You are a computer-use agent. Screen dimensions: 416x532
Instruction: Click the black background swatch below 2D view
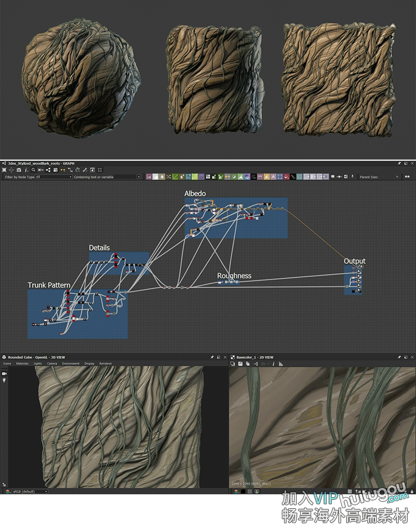coord(242,491)
